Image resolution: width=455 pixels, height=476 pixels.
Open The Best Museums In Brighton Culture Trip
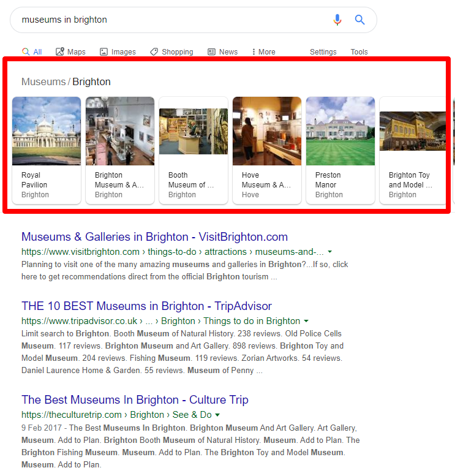[135, 400]
